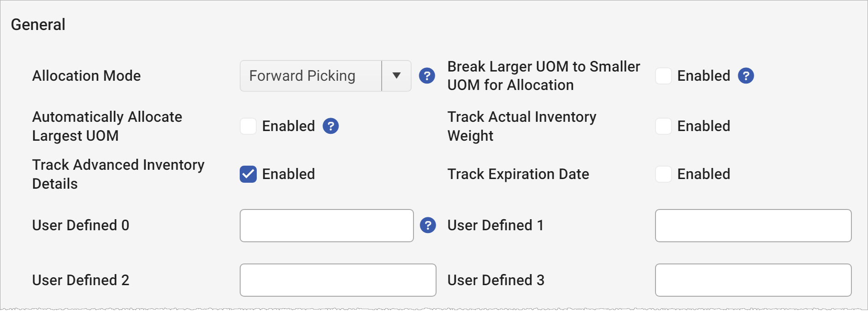Click the dropdown arrow beside Forward Picking
868x311 pixels.
pos(396,76)
